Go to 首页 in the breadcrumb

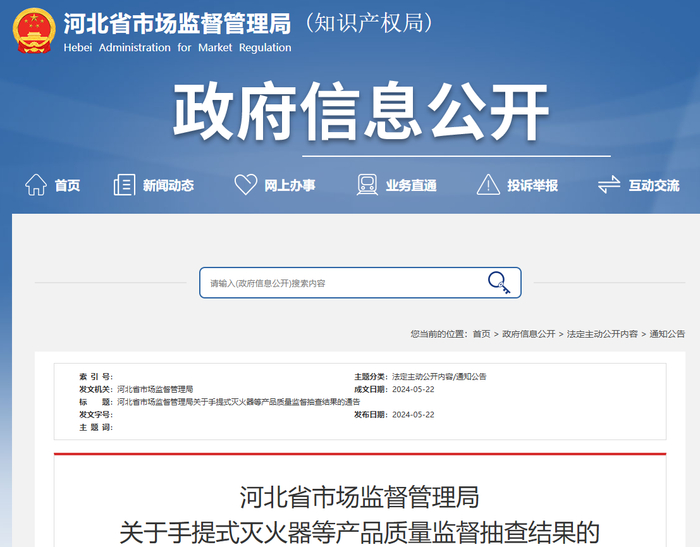pyautogui.click(x=482, y=334)
